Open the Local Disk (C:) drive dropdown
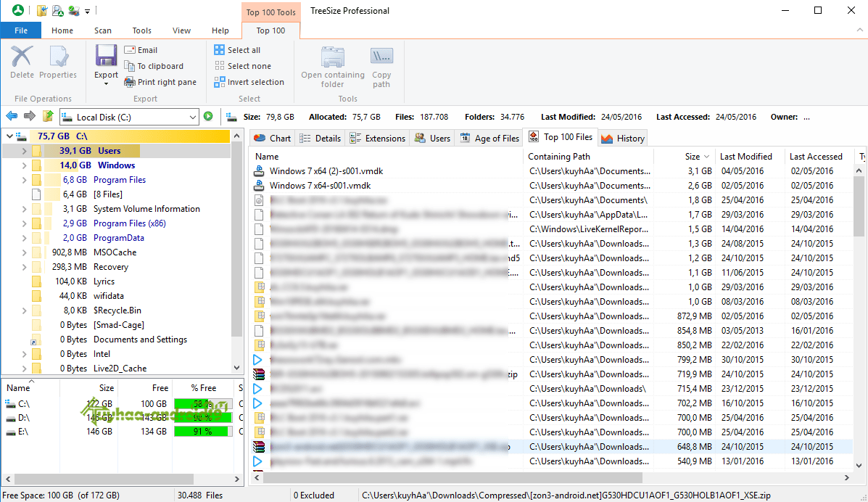The height and width of the screenshot is (502, 868). (x=193, y=117)
